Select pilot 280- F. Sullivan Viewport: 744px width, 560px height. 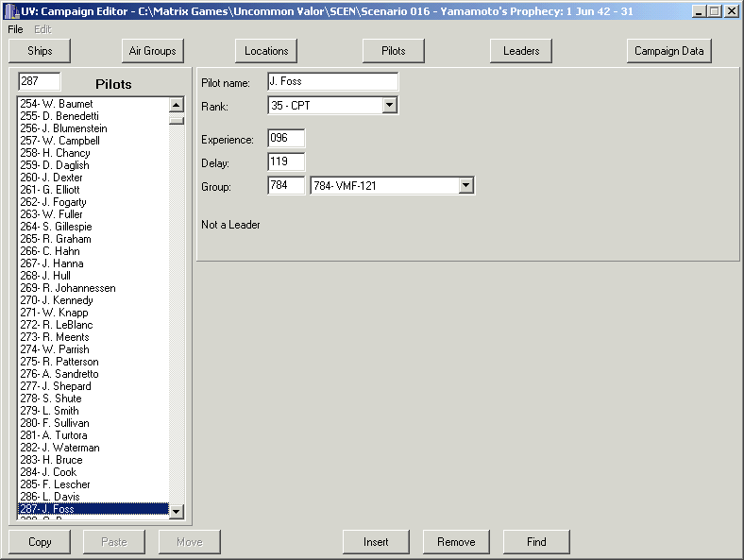[x=93, y=423]
